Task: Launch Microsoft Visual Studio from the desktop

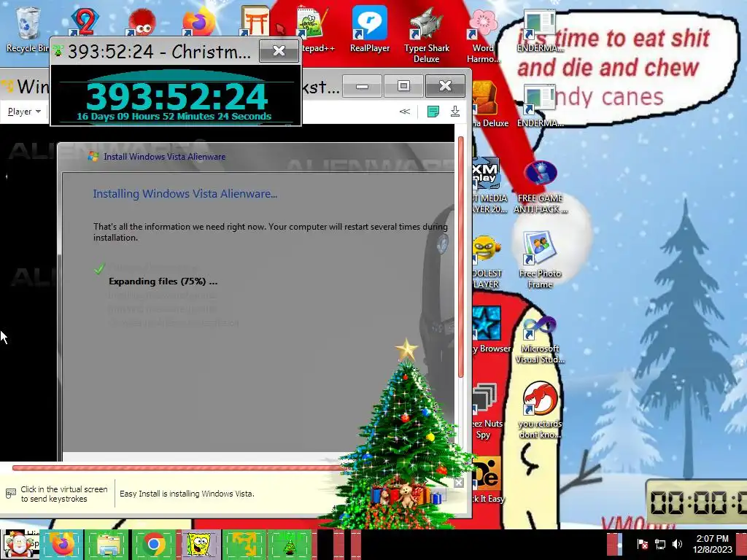Action: [x=541, y=339]
